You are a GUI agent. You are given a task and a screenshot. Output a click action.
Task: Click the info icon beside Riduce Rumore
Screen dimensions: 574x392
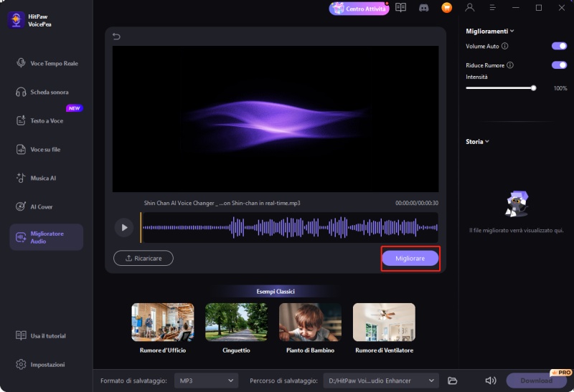[510, 65]
